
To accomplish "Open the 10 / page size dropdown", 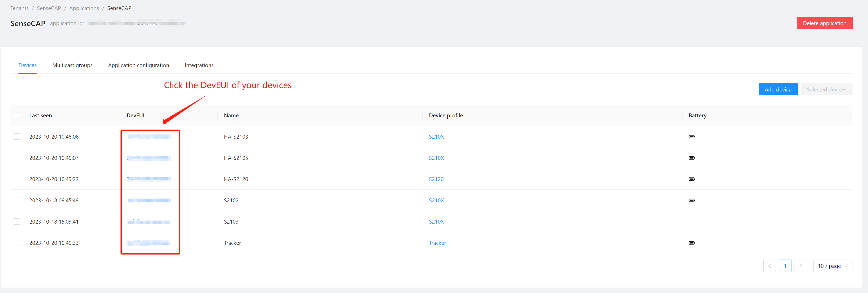I will pyautogui.click(x=832, y=266).
